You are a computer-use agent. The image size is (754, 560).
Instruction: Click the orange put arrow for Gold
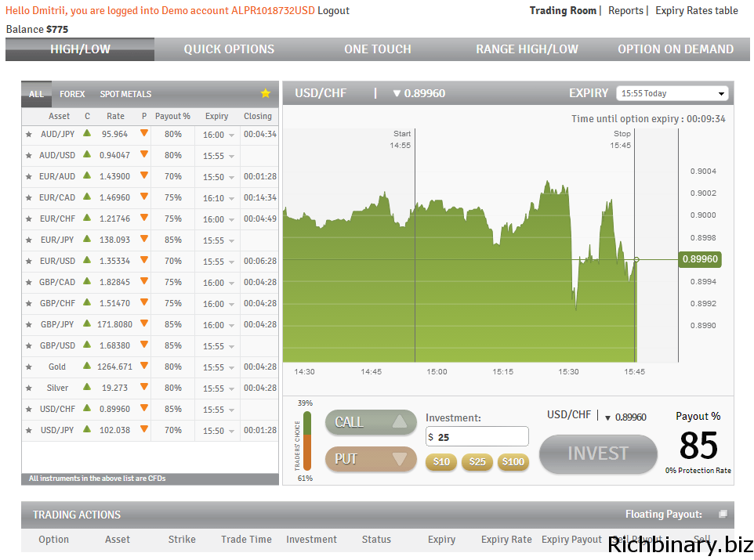(143, 366)
